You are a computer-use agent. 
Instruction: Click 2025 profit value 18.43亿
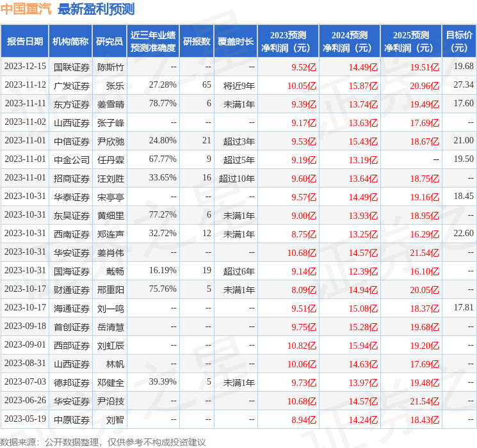tap(424, 420)
